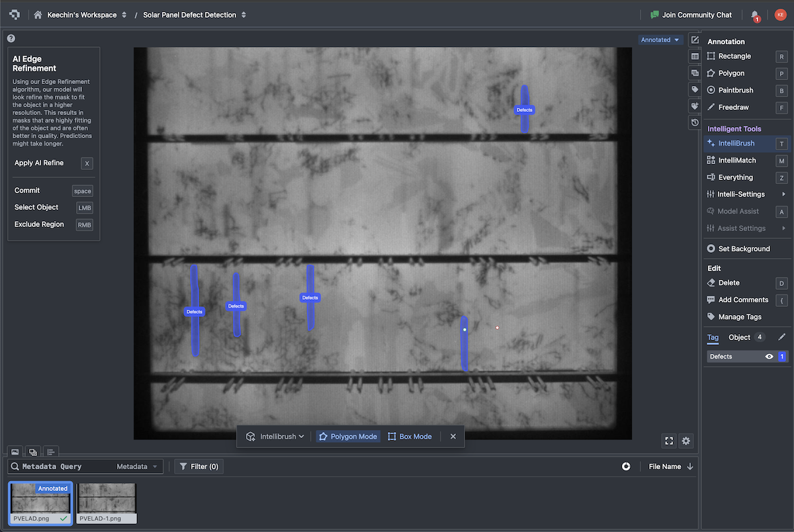Toggle visibility of the Defects tag
This screenshot has width=794, height=532.
coord(769,356)
